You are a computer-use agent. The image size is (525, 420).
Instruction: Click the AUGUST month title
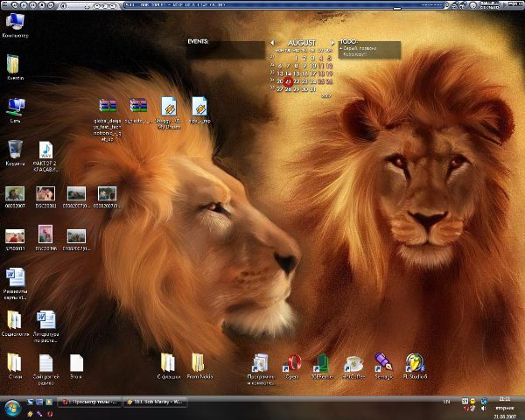coord(302,43)
